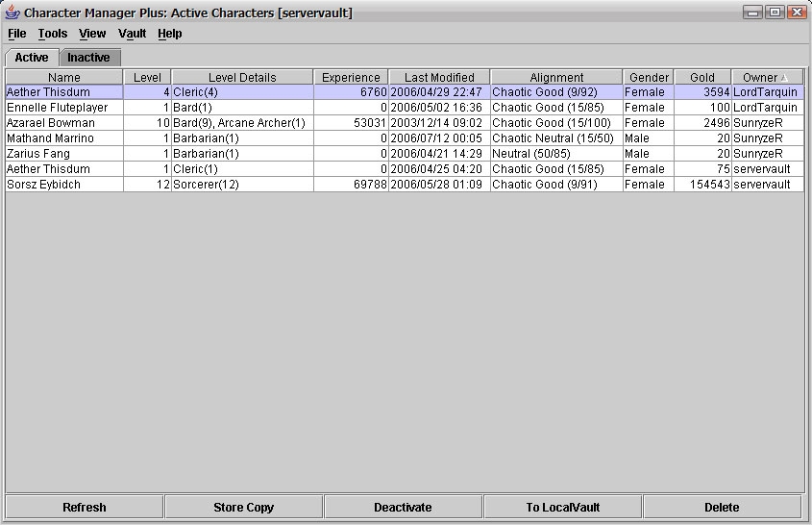812x525 pixels.
Task: Open the Tools menu
Action: point(53,34)
